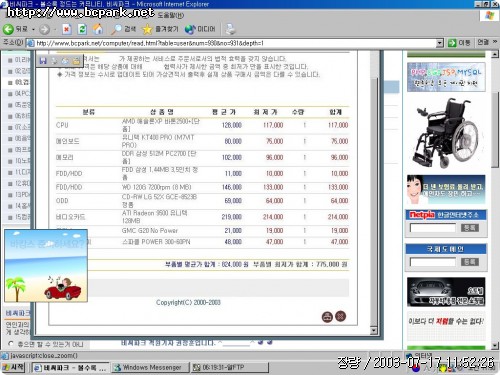Click into the address URL field
The image size is (500, 375).
click(x=233, y=43)
